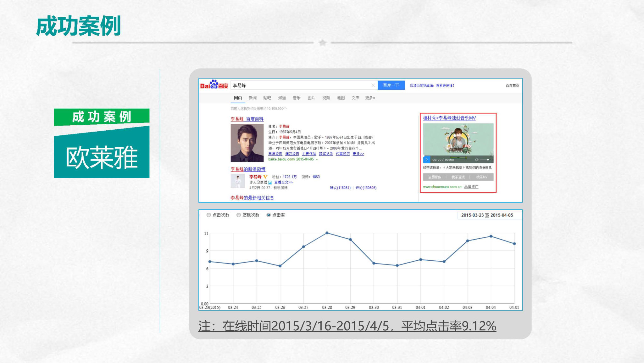Expand the 更多» search categories
The height and width of the screenshot is (363, 644).
coord(370,98)
